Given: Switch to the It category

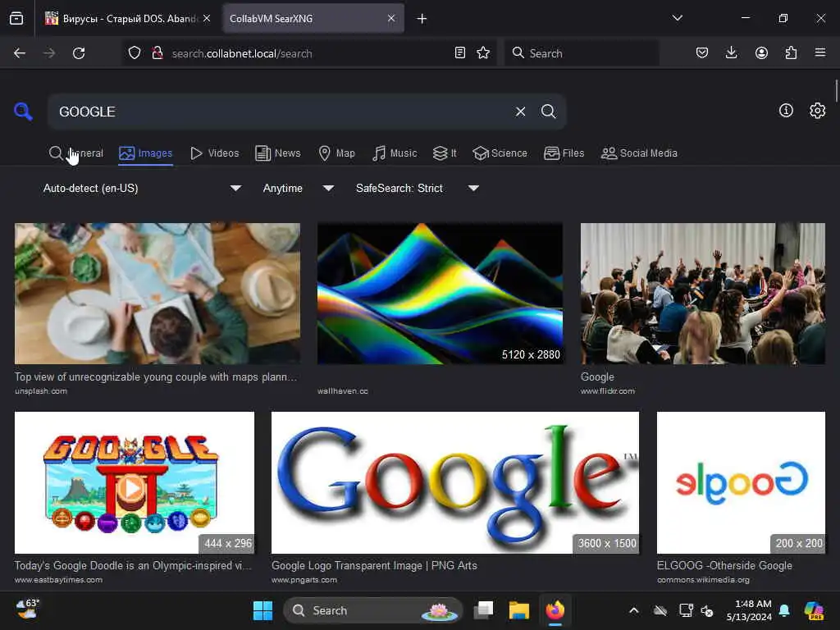Looking at the screenshot, I should (x=445, y=153).
